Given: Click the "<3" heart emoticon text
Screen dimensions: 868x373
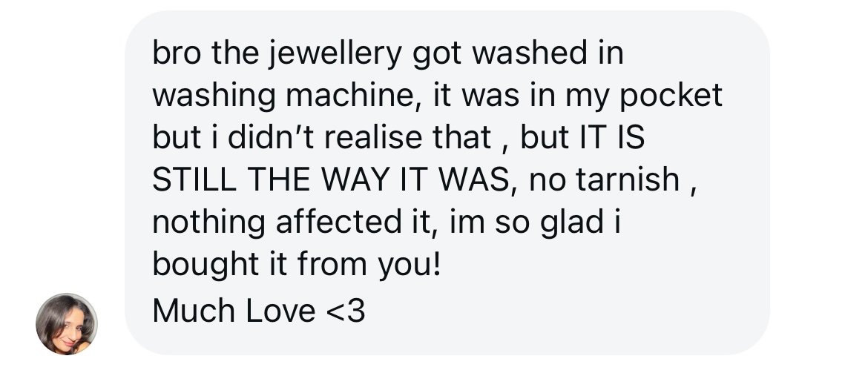Looking at the screenshot, I should coord(346,311).
